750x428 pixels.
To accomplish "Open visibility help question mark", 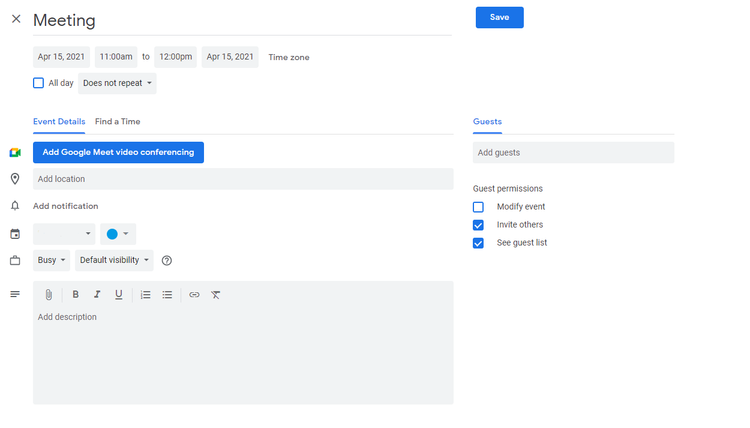I will pos(166,261).
